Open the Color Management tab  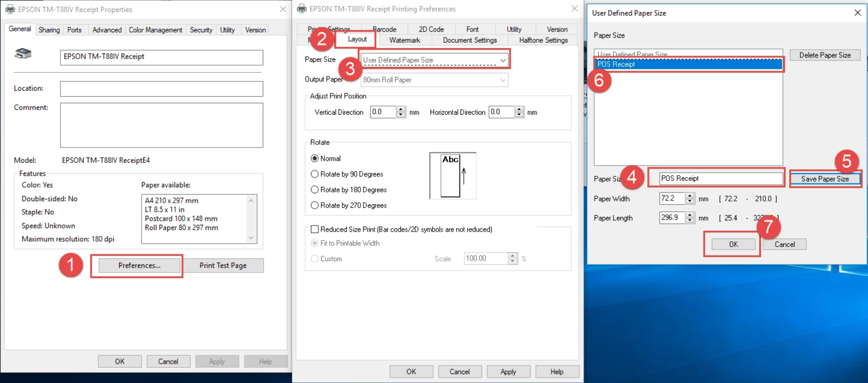pos(156,30)
